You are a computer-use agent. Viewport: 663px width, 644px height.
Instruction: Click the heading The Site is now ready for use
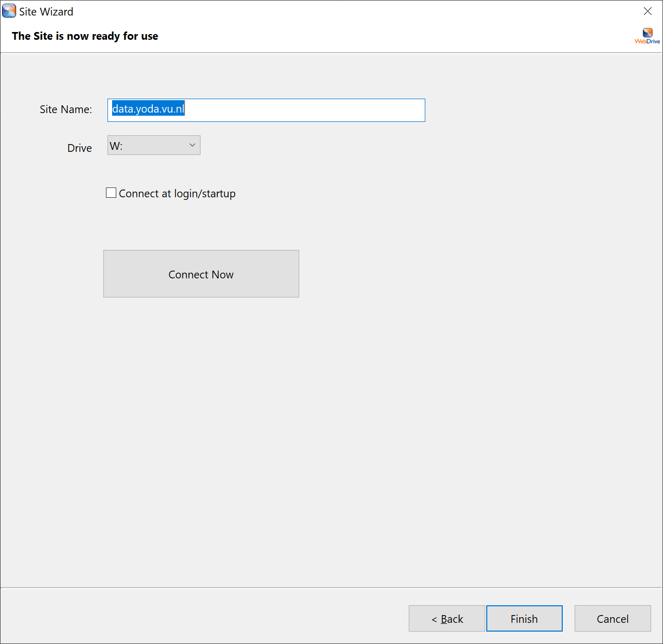[85, 36]
